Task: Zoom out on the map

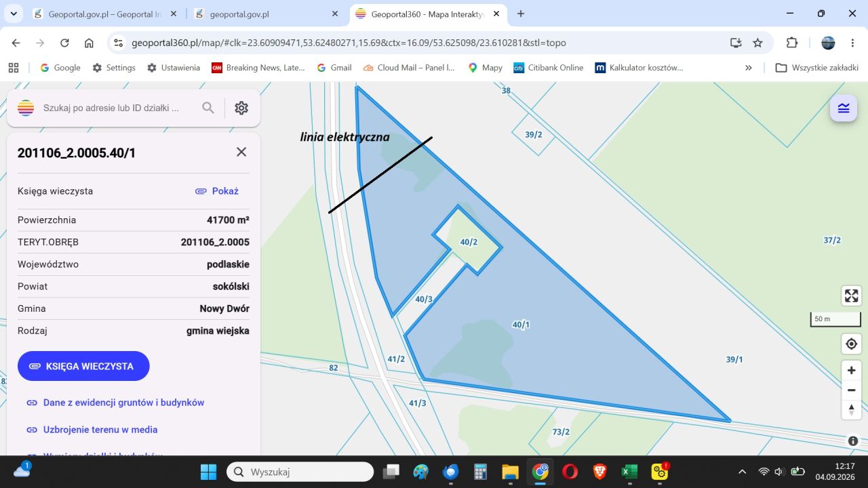Action: click(851, 390)
